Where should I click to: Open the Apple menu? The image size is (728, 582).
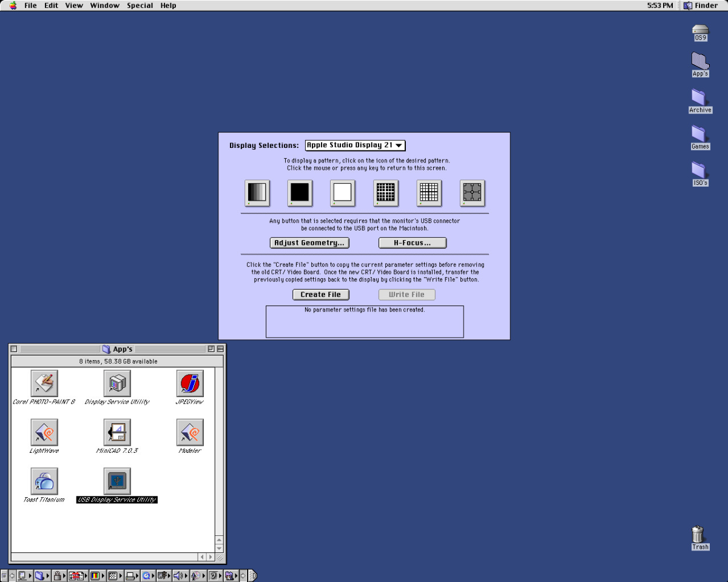[x=13, y=5]
